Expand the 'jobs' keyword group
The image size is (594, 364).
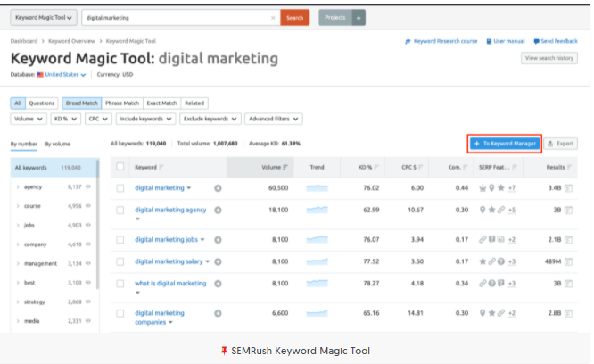point(18,225)
